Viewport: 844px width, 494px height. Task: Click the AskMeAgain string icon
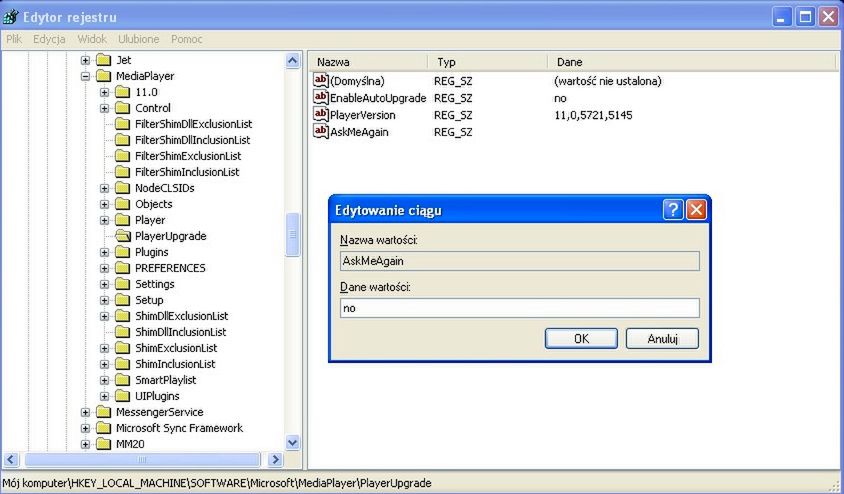[x=321, y=131]
